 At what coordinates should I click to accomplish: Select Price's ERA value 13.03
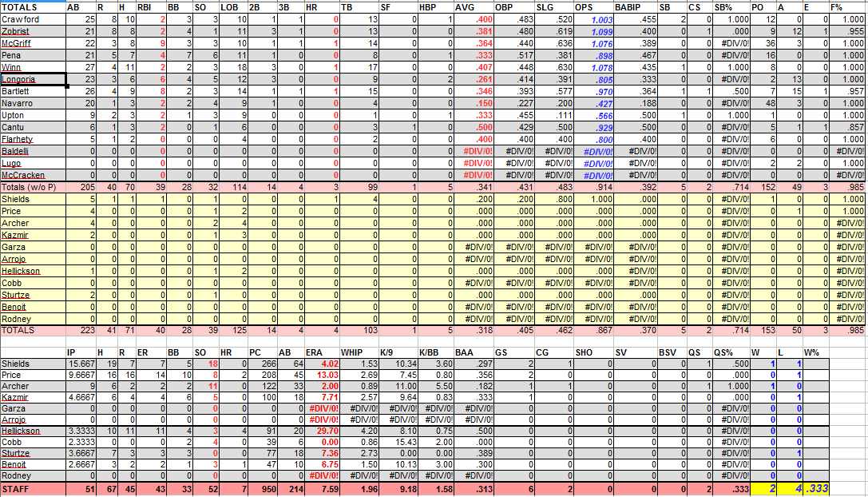coord(322,375)
